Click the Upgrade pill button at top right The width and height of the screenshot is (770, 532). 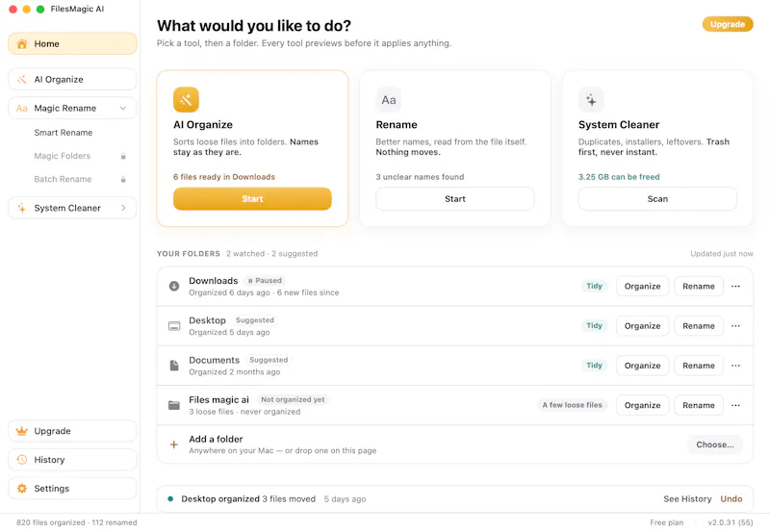click(728, 24)
